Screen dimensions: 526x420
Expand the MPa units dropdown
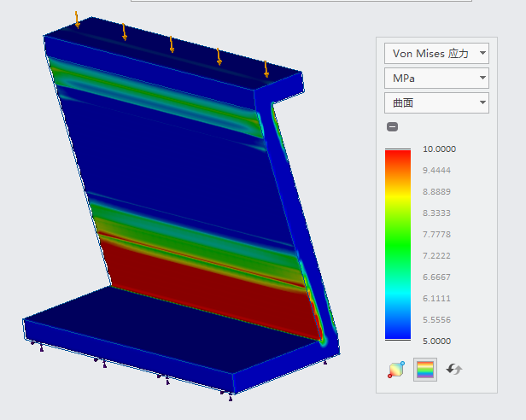(x=436, y=79)
